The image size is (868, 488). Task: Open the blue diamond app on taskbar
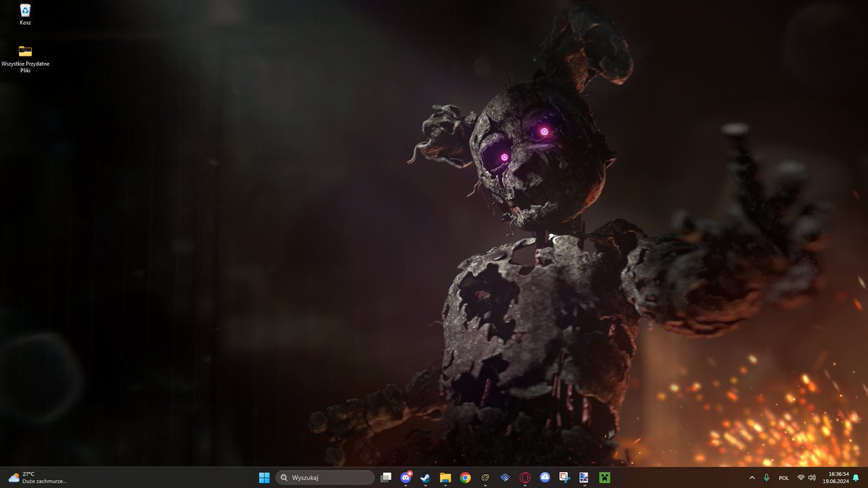[x=505, y=477]
